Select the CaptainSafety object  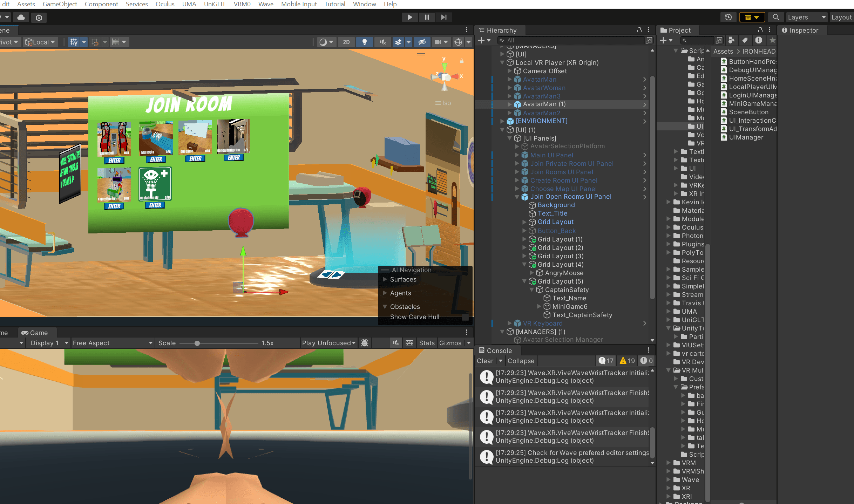coord(567,290)
